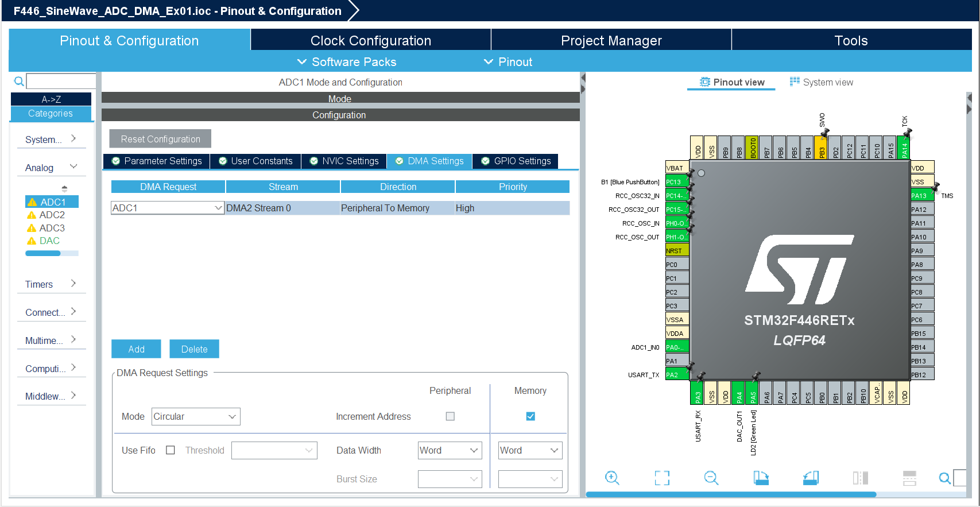
Task: Select pin PC13 on the chip
Action: 677,181
